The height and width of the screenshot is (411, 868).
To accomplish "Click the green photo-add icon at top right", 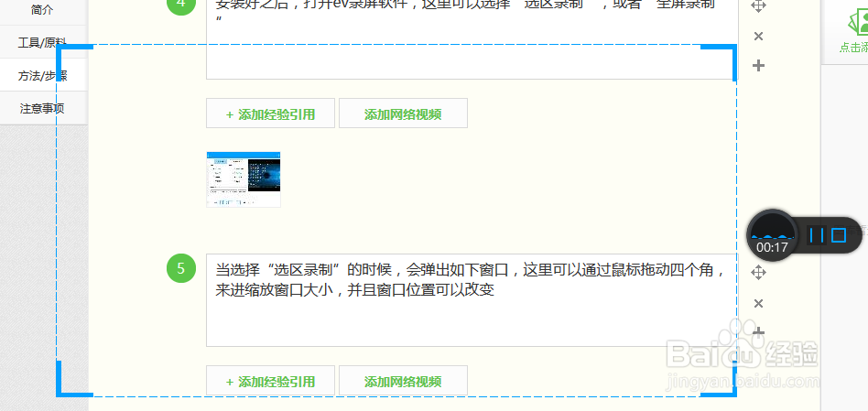I will pos(857,22).
